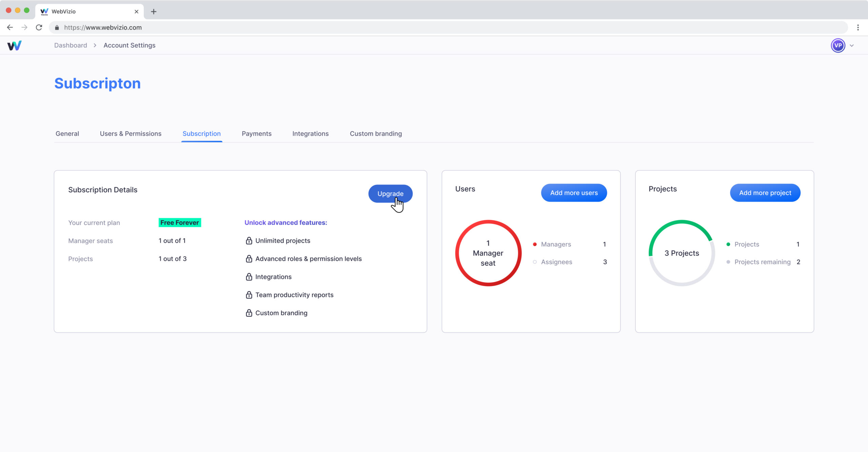The image size is (868, 452).
Task: Click the Upgrade button
Action: coord(390,193)
